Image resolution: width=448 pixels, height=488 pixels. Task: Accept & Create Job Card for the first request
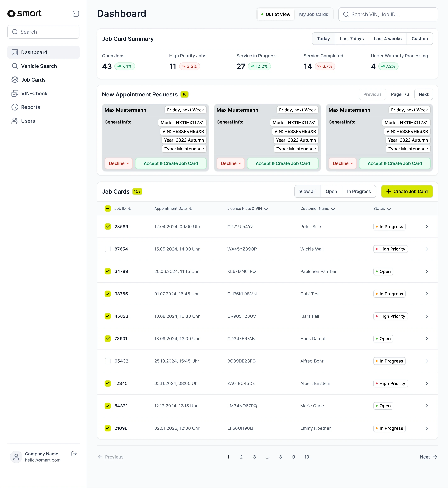tap(171, 163)
